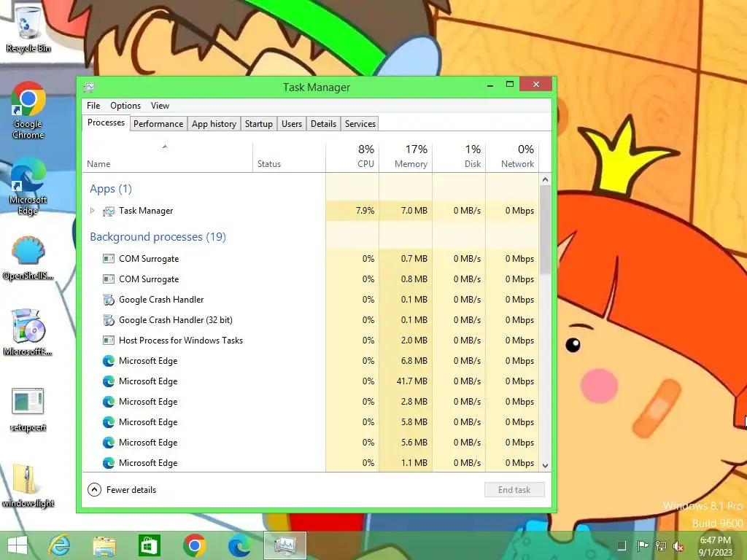Launch Edge from the taskbar
747x560 pixels.
click(239, 545)
